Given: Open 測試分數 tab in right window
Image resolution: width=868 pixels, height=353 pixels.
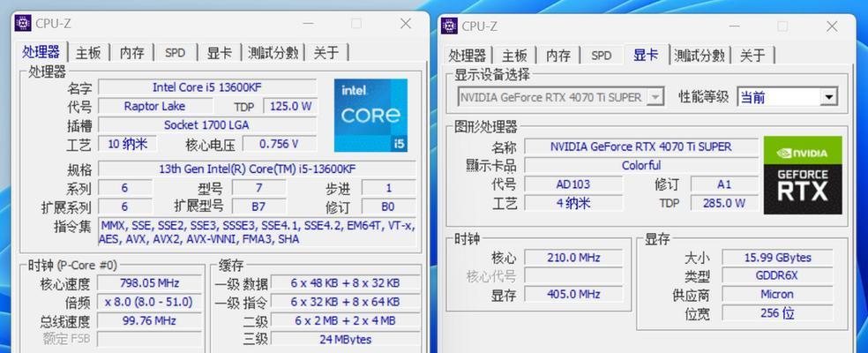Looking at the screenshot, I should tap(700, 56).
